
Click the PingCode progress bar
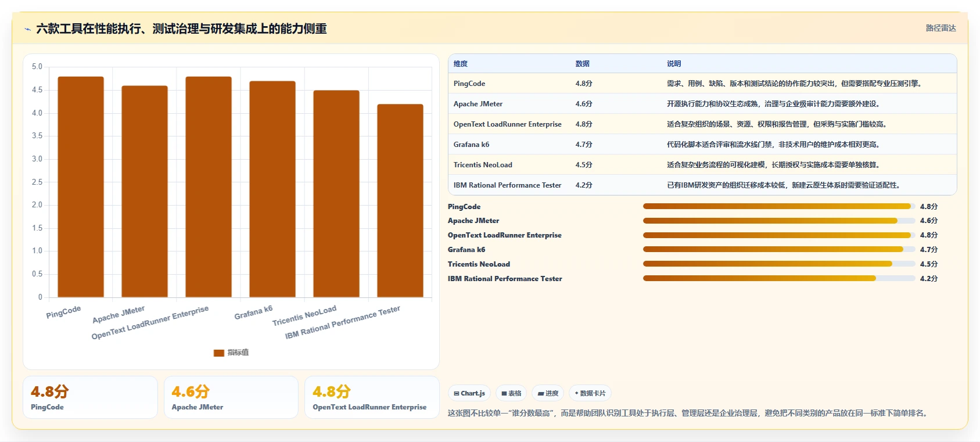coord(779,206)
